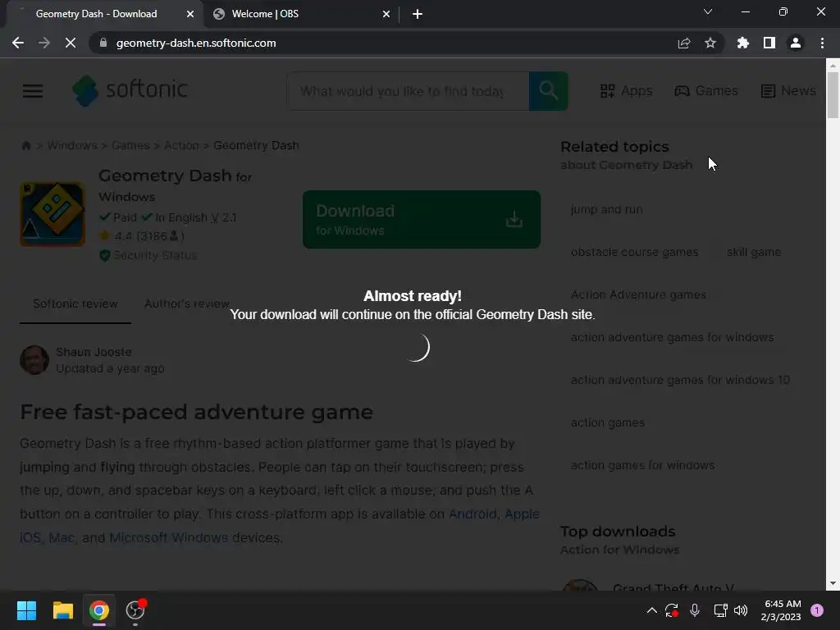840x630 pixels.
Task: Open File Explorer from the taskbar
Action: point(62,610)
